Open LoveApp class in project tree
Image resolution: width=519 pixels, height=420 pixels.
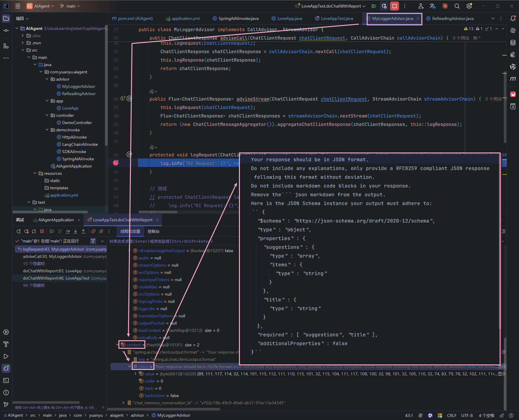tap(70, 108)
